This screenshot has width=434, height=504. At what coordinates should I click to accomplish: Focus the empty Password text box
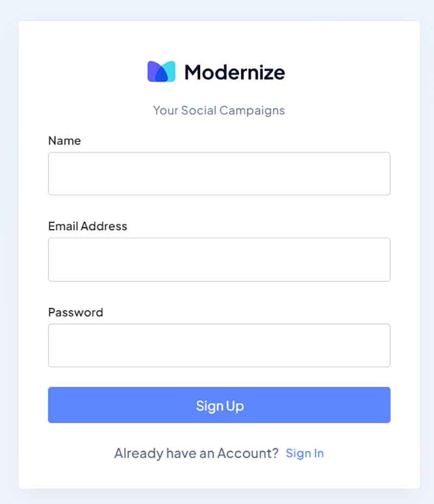[x=219, y=345]
